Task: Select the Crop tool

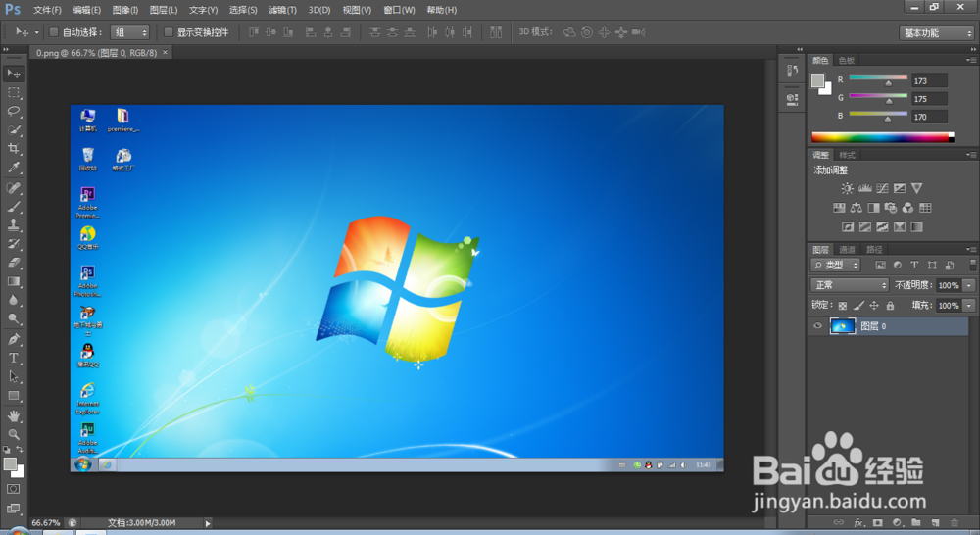Action: 13,149
